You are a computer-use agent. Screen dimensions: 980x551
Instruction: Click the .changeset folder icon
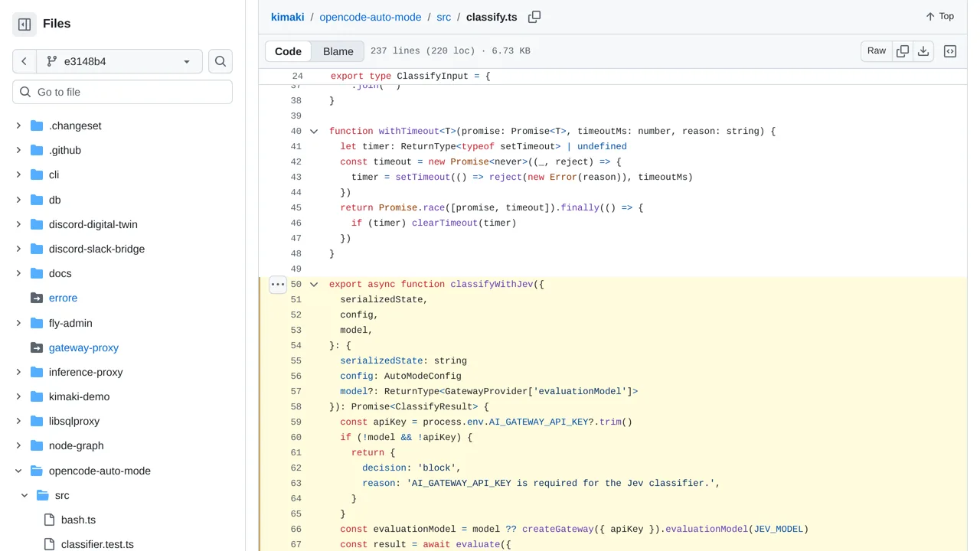pyautogui.click(x=37, y=126)
